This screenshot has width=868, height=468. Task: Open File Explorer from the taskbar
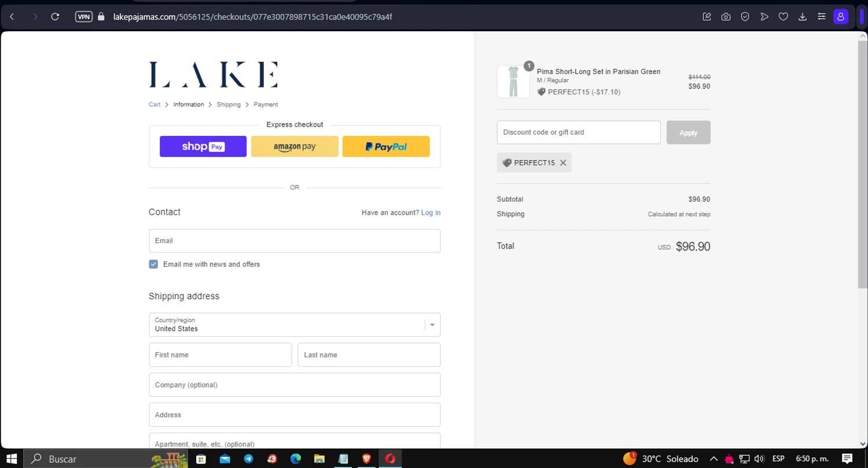pos(319,459)
